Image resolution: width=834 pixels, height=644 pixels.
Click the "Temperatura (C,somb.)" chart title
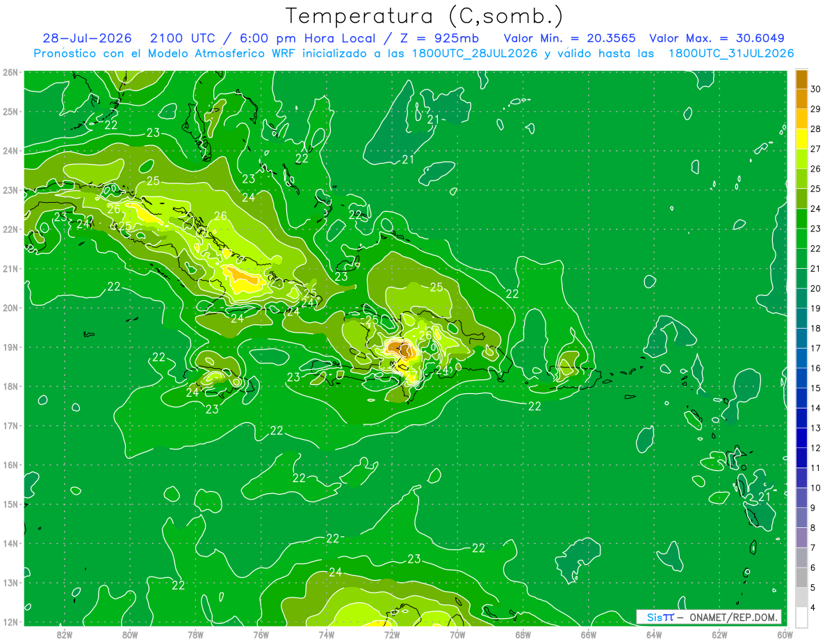pos(425,16)
